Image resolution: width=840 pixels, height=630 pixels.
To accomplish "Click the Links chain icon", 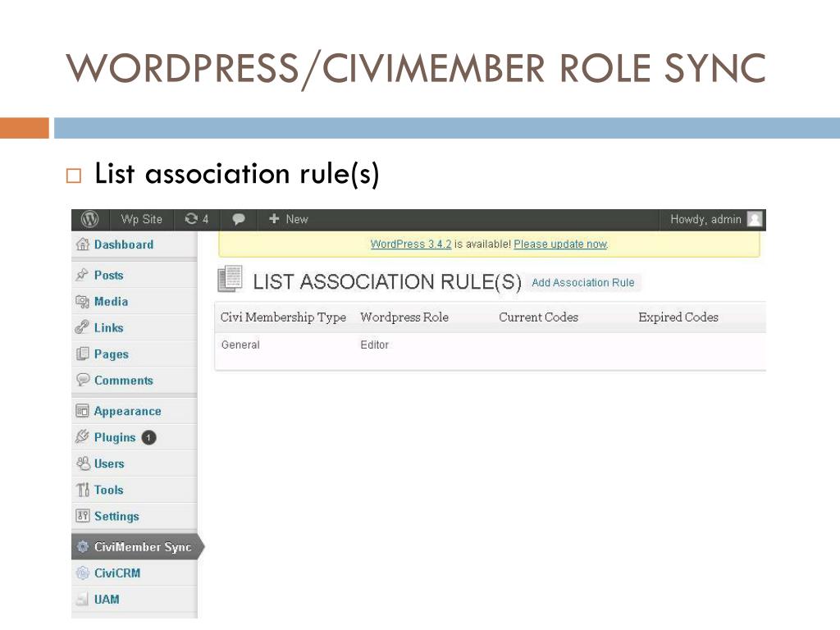I will pos(82,327).
